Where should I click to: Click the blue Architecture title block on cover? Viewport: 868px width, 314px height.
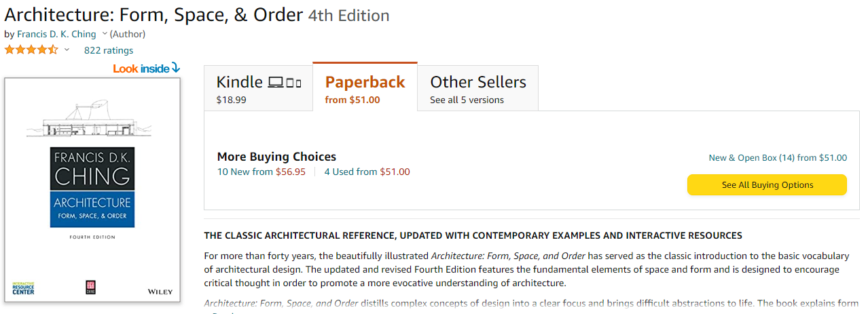tap(92, 210)
